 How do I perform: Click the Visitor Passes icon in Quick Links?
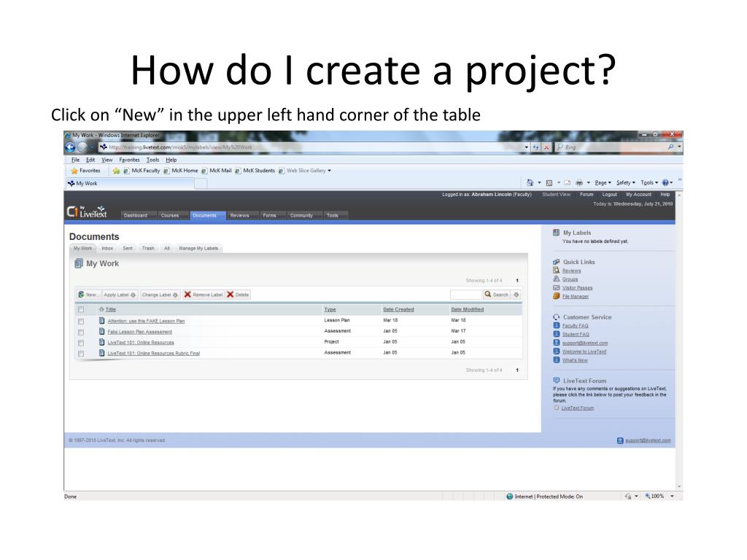point(556,287)
